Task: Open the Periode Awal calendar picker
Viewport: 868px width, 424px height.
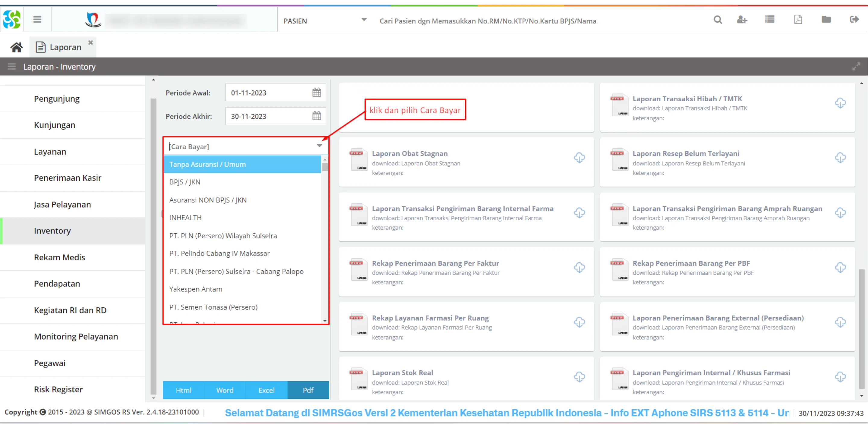Action: click(x=316, y=92)
